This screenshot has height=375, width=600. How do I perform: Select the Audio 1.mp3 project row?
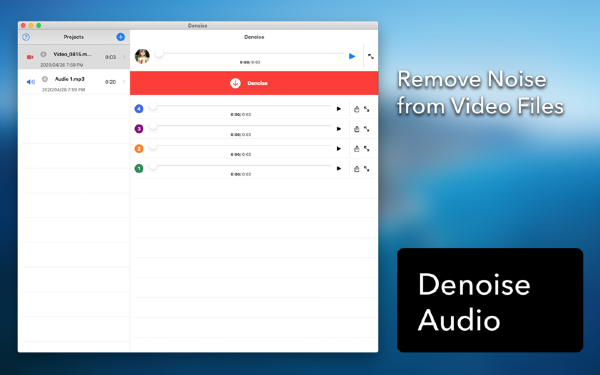74,82
